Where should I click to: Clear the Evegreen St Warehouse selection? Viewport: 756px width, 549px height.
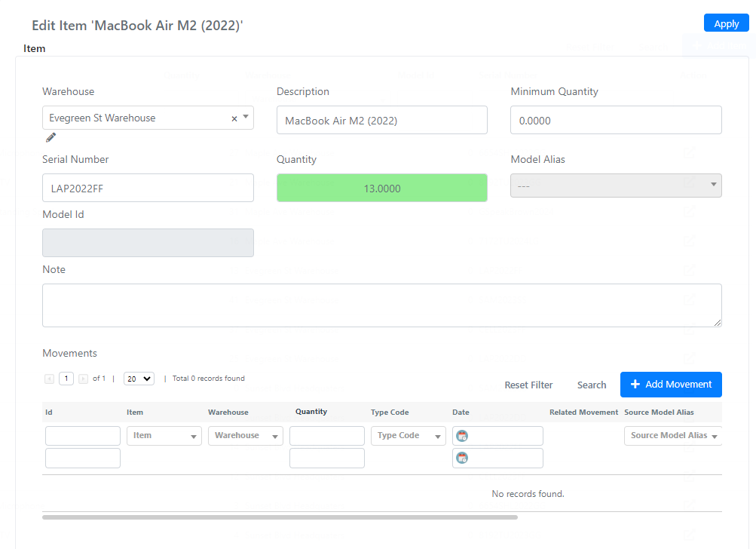(x=234, y=118)
